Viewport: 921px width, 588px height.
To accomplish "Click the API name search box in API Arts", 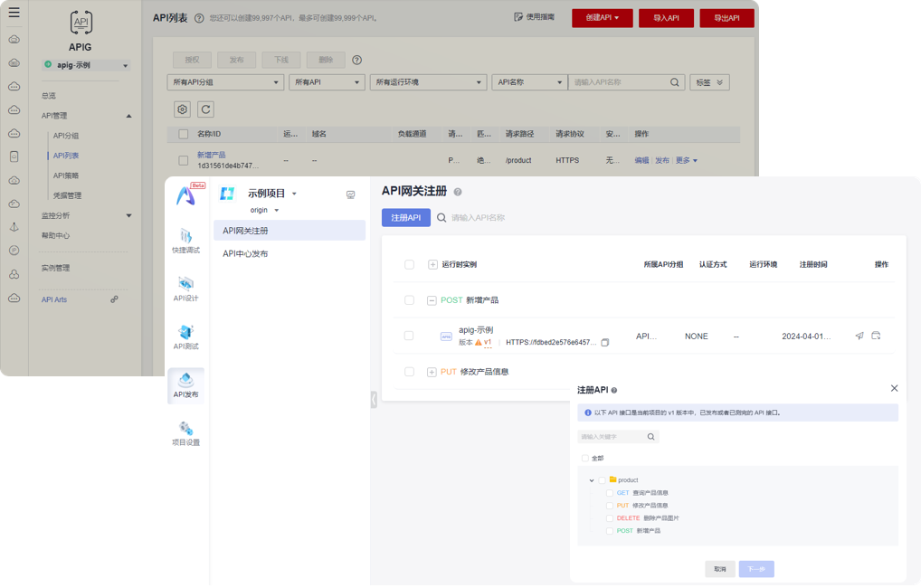I will click(478, 218).
